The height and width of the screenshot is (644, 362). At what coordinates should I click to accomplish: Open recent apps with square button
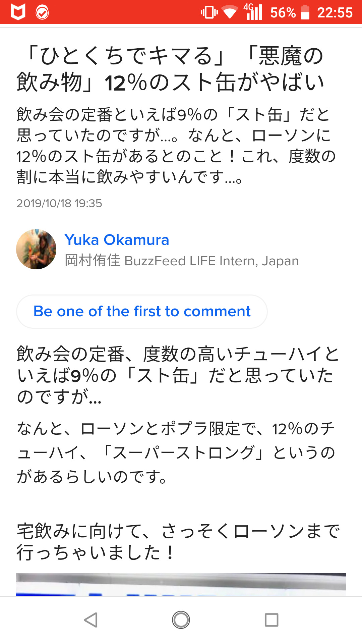tap(271, 620)
